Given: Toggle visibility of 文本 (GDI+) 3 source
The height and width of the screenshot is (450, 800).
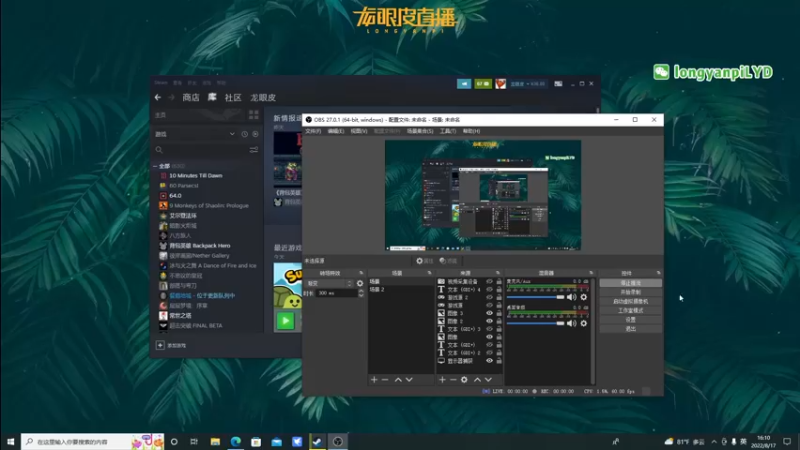Looking at the screenshot, I should click(x=489, y=329).
